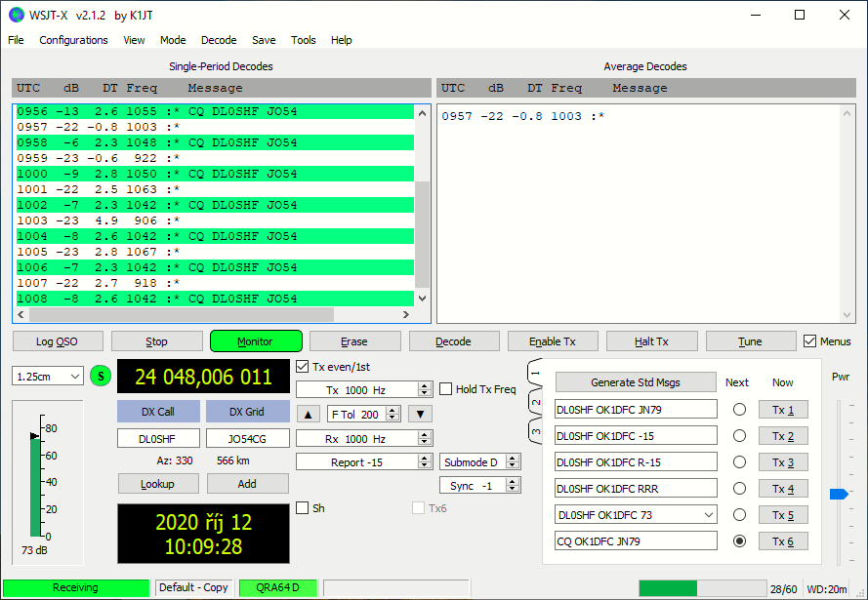
Task: Open the Decode menu
Action: (219, 40)
